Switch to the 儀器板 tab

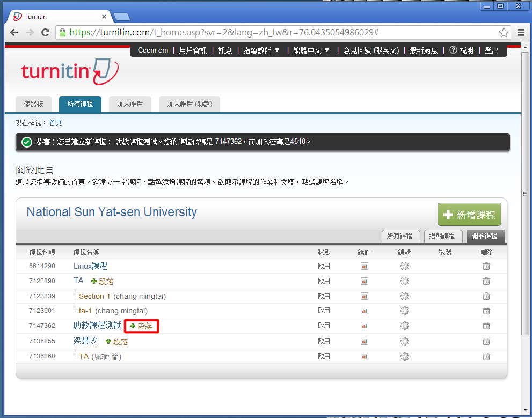34,104
